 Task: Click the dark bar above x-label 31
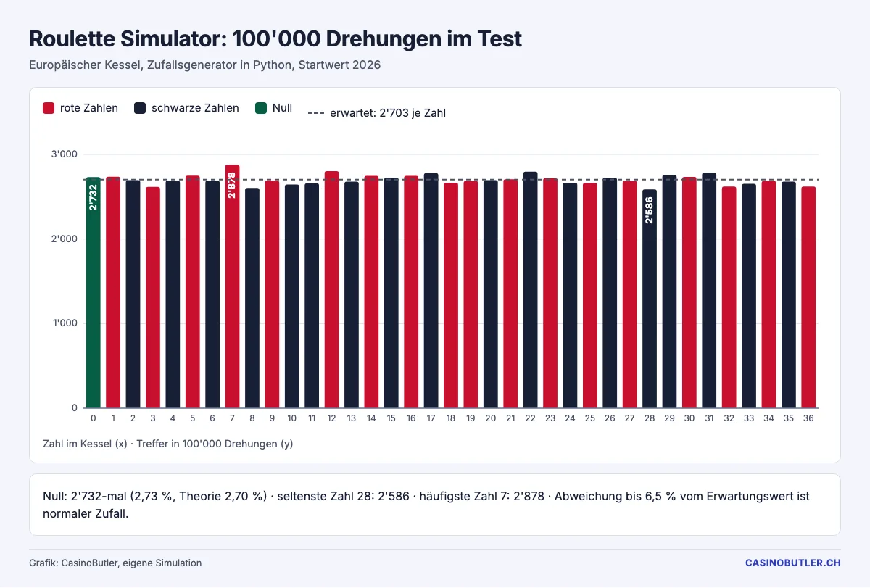(709, 290)
